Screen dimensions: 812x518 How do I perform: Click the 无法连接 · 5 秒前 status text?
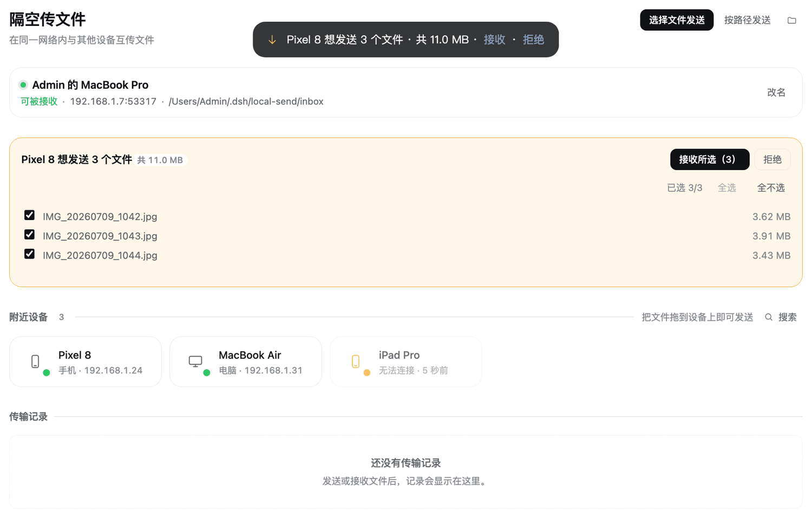pyautogui.click(x=414, y=370)
